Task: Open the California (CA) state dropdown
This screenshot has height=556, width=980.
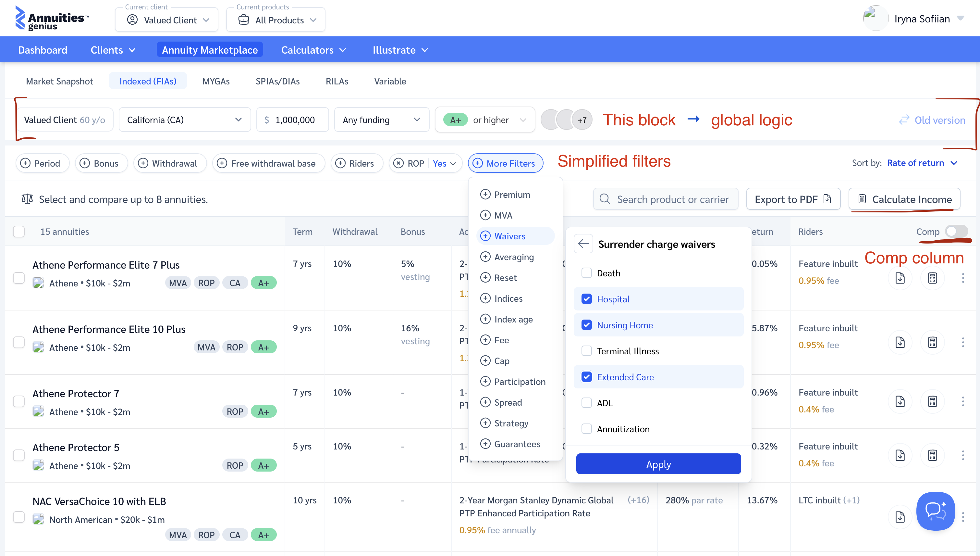Action: coord(185,120)
